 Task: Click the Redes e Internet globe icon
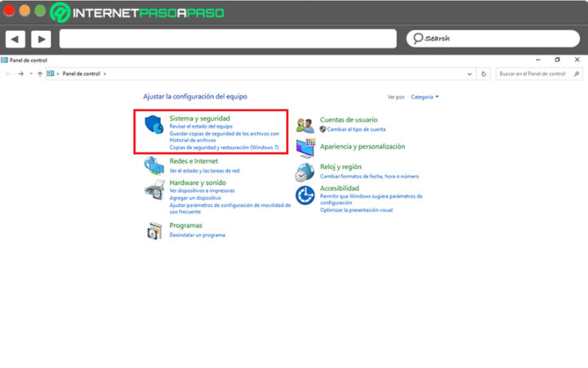click(154, 165)
